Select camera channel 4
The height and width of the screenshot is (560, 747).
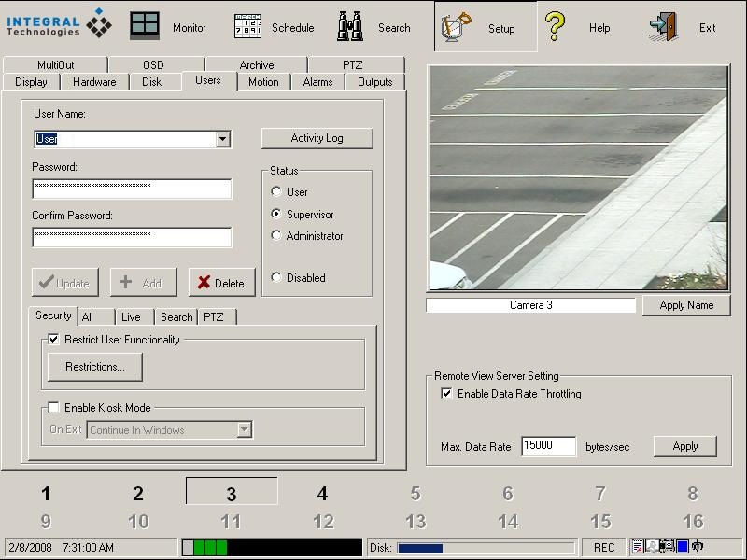[x=322, y=494]
